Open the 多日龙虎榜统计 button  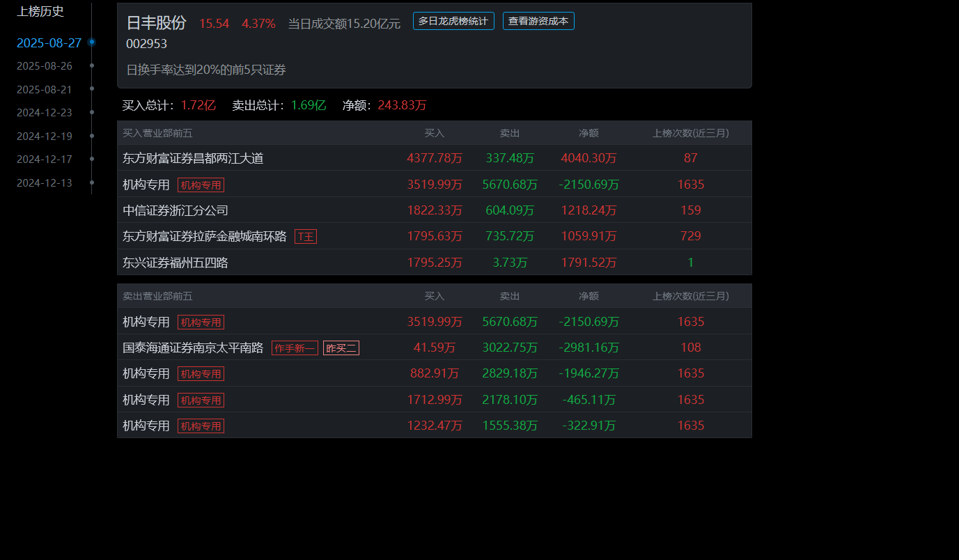(x=453, y=21)
